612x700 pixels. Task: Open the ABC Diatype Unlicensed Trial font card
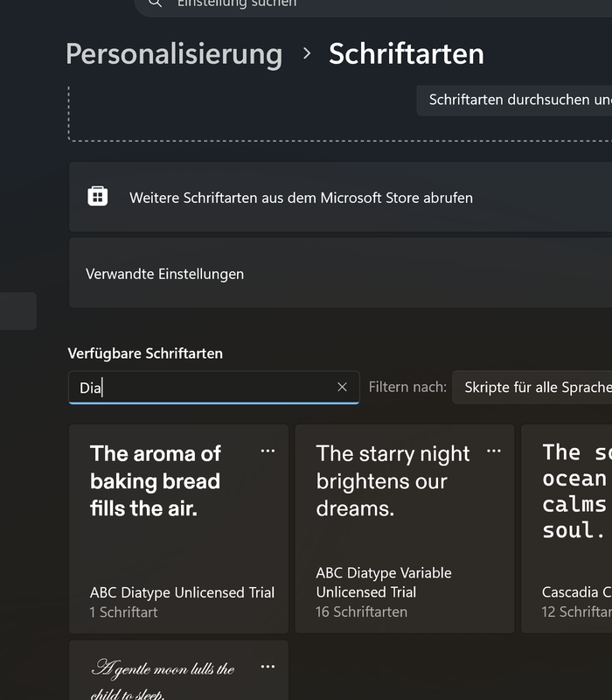(178, 528)
